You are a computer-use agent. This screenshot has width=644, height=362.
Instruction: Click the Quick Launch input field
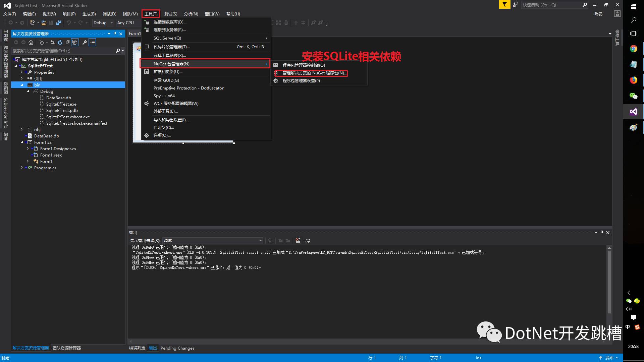click(x=551, y=5)
